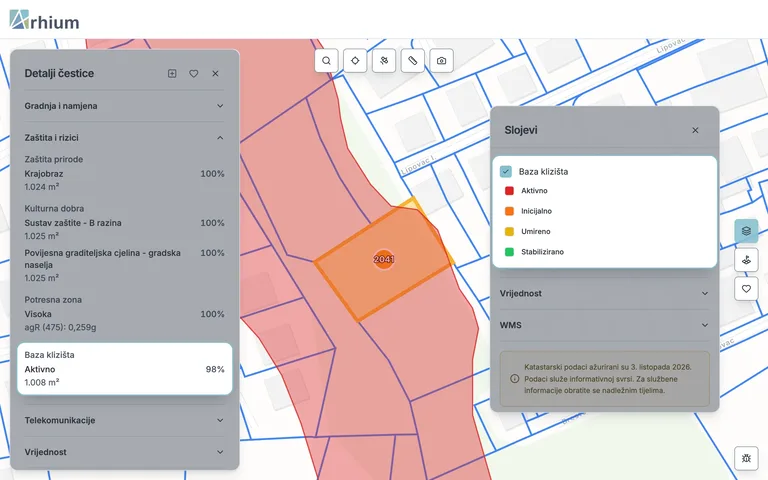Click the map flag marker button
Image resolution: width=768 pixels, height=480 pixels.
coord(746,260)
